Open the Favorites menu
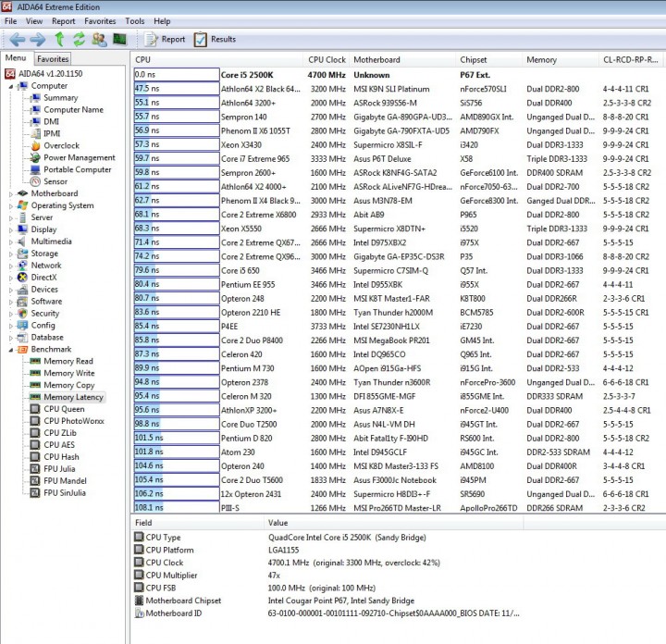Viewport: 666px width, 644px height. (x=100, y=21)
